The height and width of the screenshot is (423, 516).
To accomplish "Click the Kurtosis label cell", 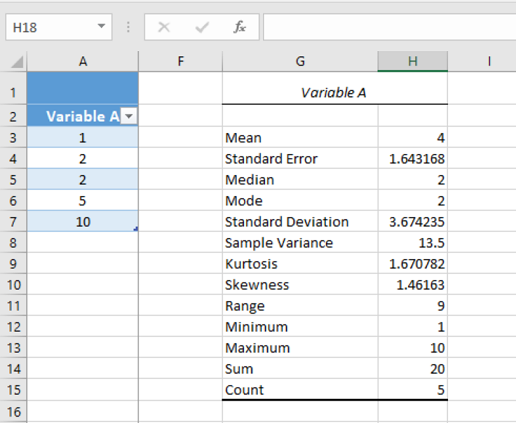I will click(300, 264).
